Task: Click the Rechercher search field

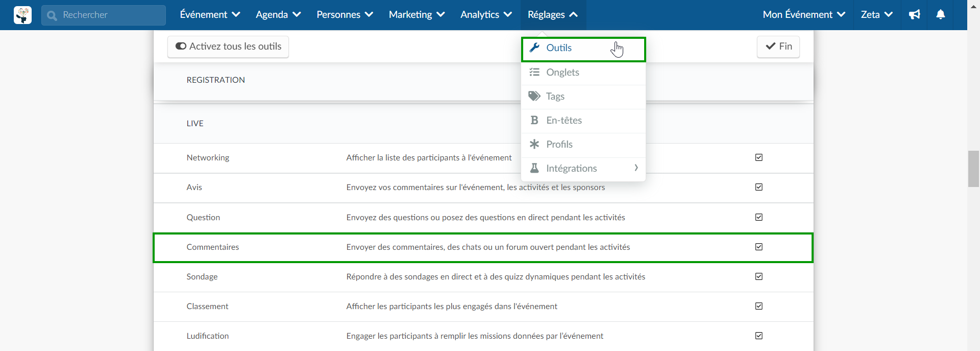Action: pos(104,15)
